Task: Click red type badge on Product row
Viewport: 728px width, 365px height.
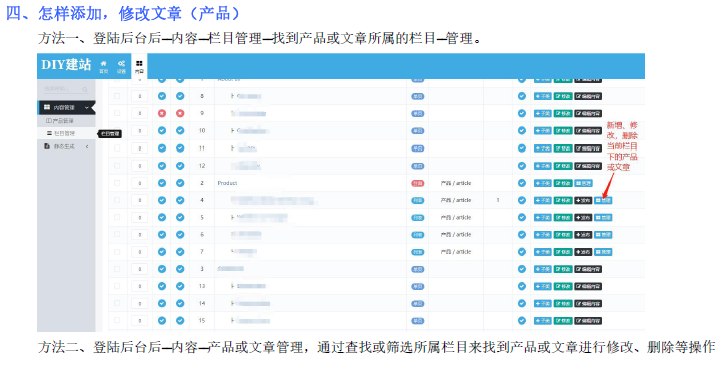Action: (417, 183)
